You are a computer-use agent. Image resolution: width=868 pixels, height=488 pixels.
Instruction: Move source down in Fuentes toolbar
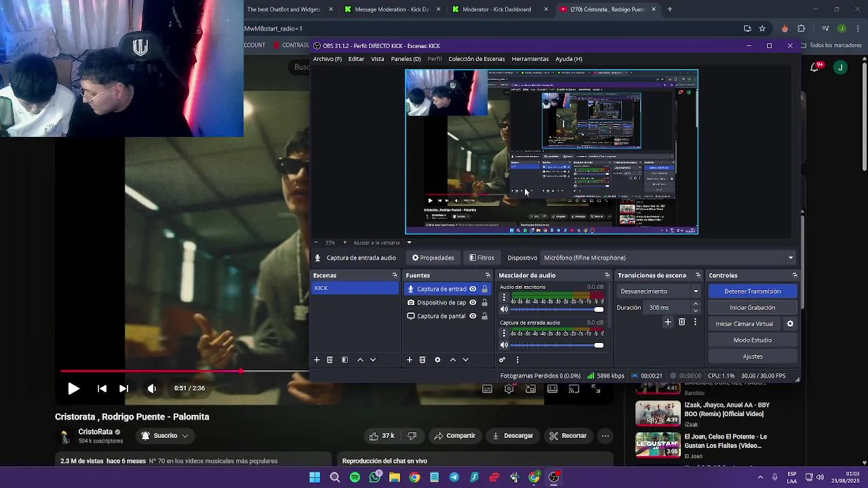[x=466, y=360]
